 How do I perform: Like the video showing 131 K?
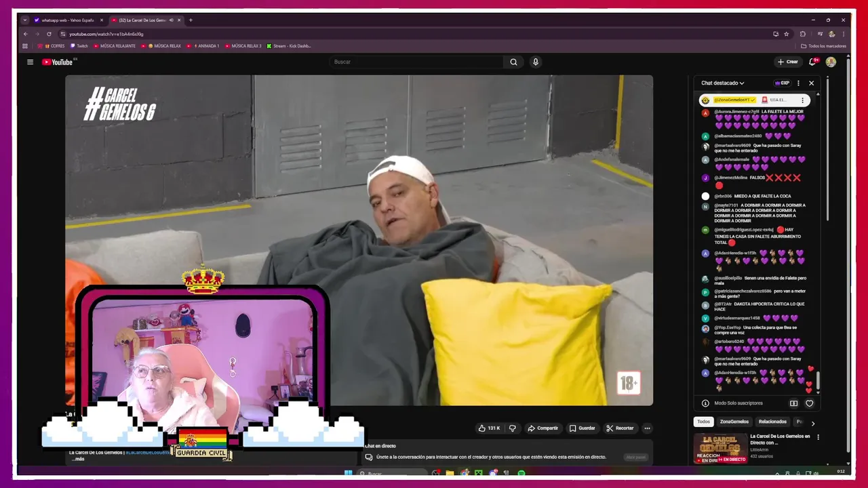pos(489,428)
